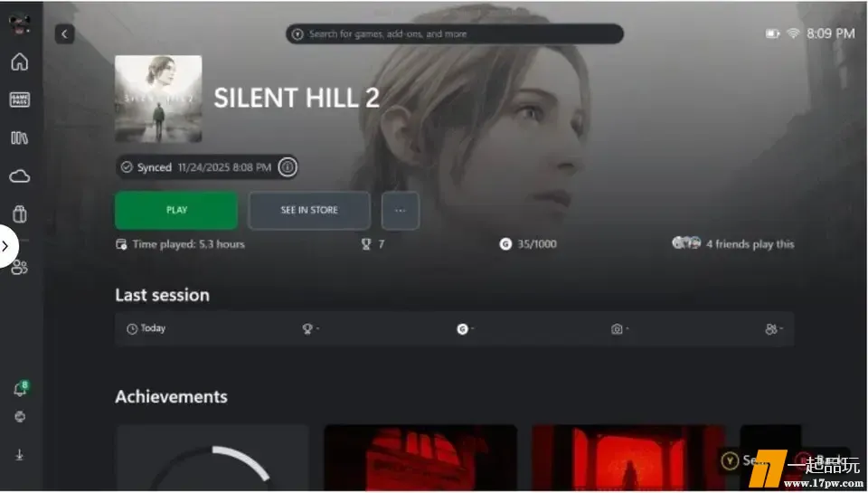The height and width of the screenshot is (493, 868).
Task: Open My Library from the sidebar
Action: pyautogui.click(x=19, y=137)
